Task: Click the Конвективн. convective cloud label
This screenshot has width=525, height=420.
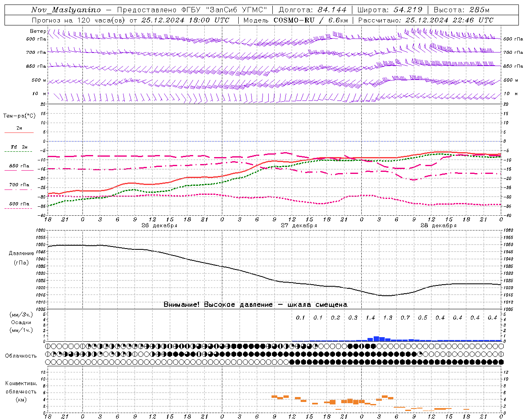Action: pos(21,383)
